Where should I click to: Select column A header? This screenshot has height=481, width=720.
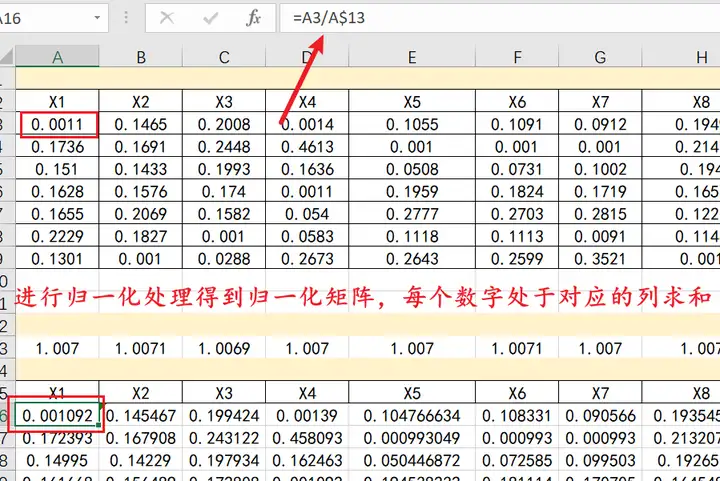point(57,57)
